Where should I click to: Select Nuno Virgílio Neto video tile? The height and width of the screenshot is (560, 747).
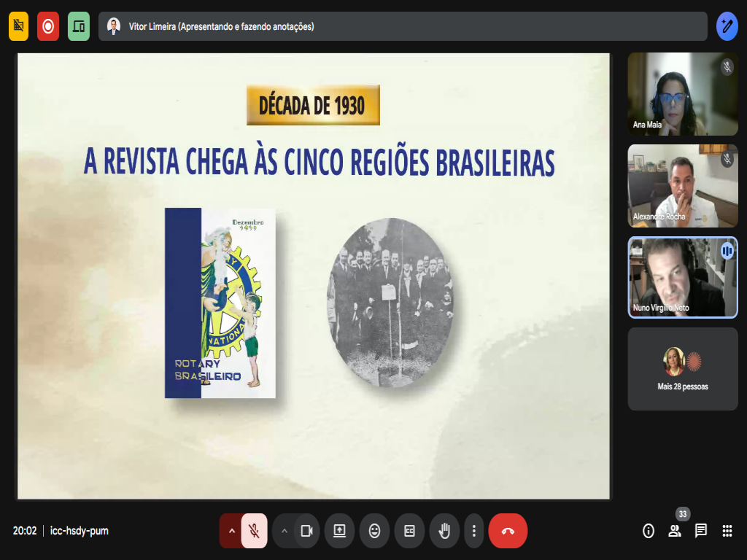[x=682, y=278]
